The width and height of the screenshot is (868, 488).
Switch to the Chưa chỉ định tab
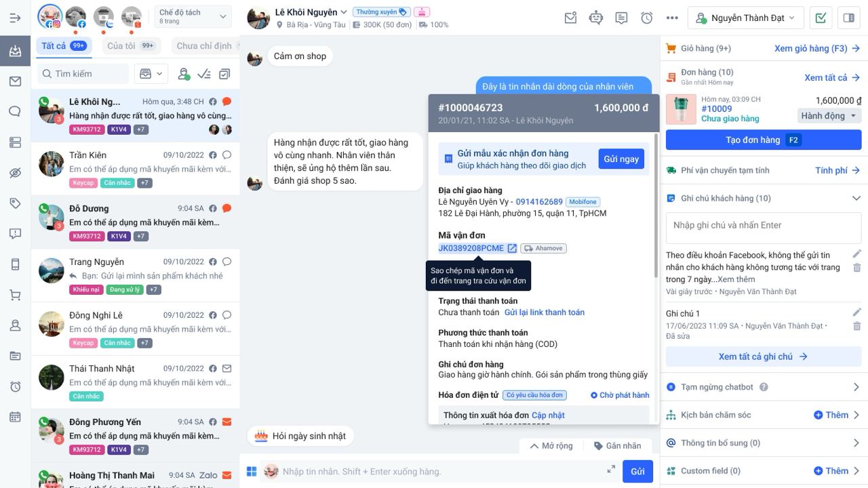205,46
